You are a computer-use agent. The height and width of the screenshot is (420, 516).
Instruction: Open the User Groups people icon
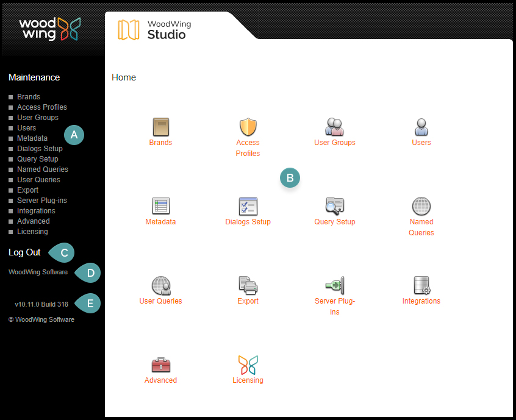tap(334, 127)
